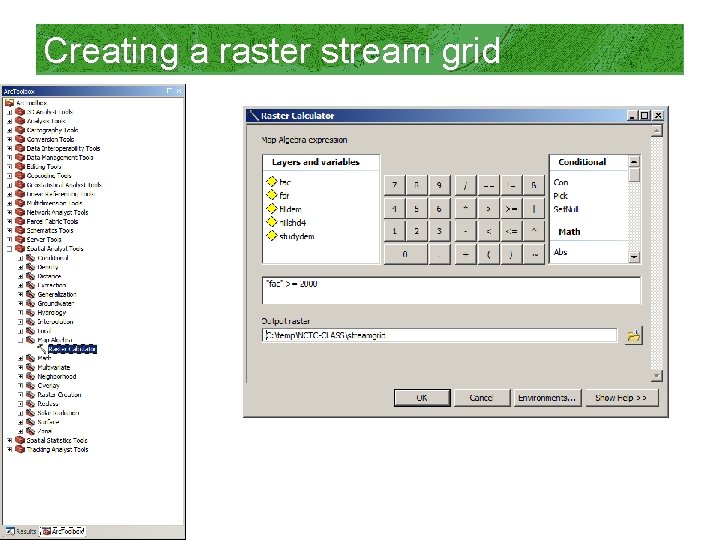Click the Spatial Statistics Tools toolbox icon
The image size is (720, 540).
20,440
